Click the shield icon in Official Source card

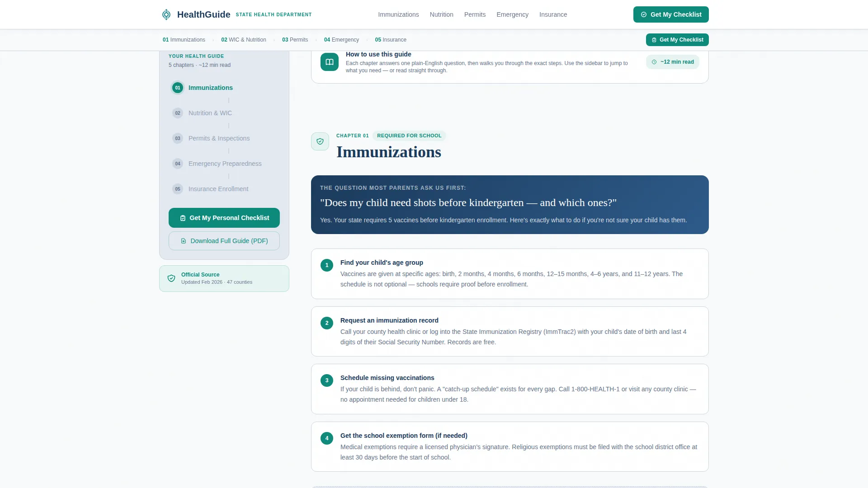(x=171, y=278)
